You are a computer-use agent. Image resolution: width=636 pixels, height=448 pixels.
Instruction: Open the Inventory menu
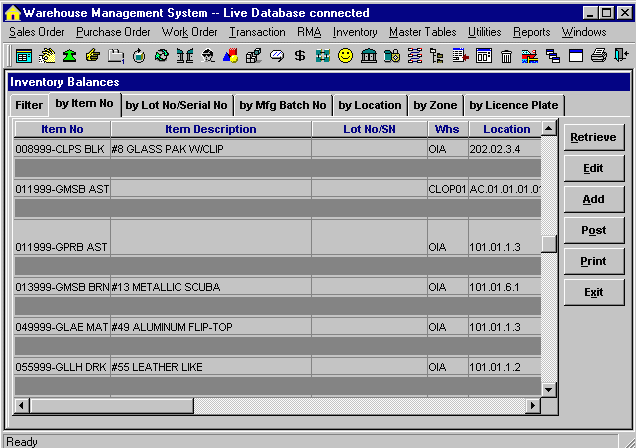tap(355, 32)
